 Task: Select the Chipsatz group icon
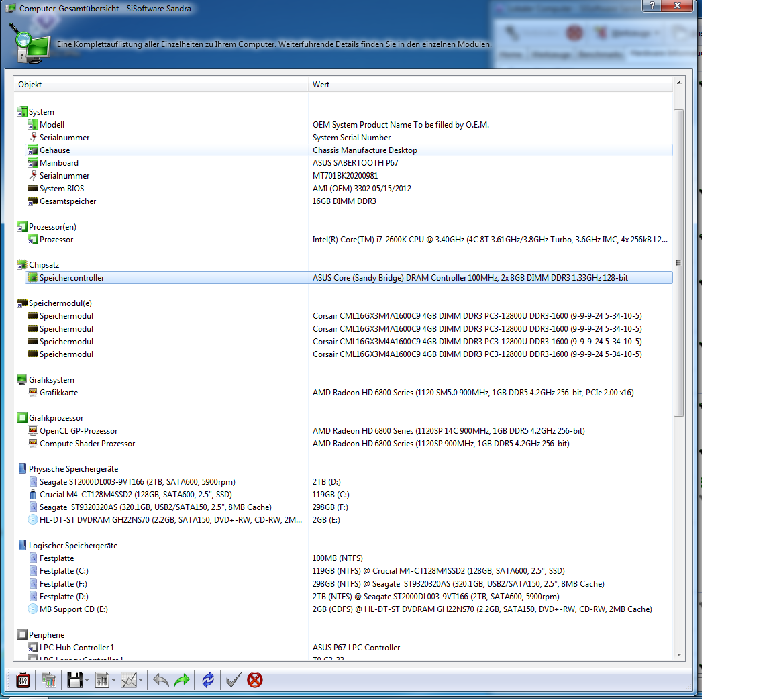(21, 265)
